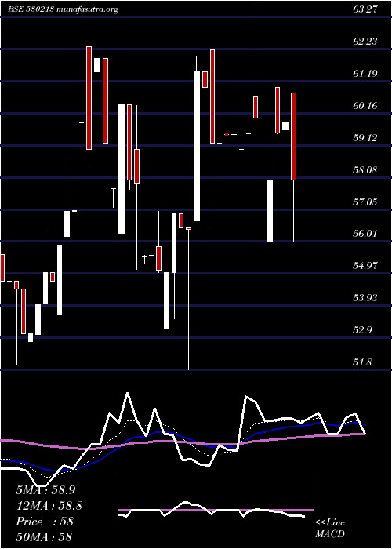Select the 54.97 price axis label
This screenshot has width=392, height=549.
(x=365, y=266)
